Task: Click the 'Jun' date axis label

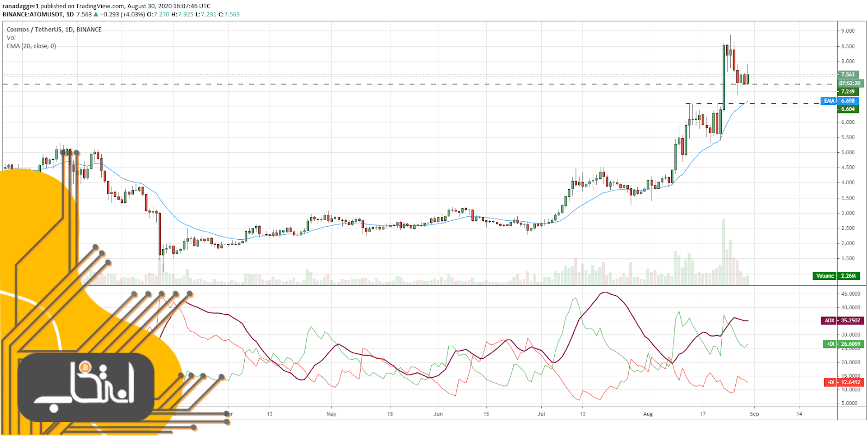Action: coord(438,414)
